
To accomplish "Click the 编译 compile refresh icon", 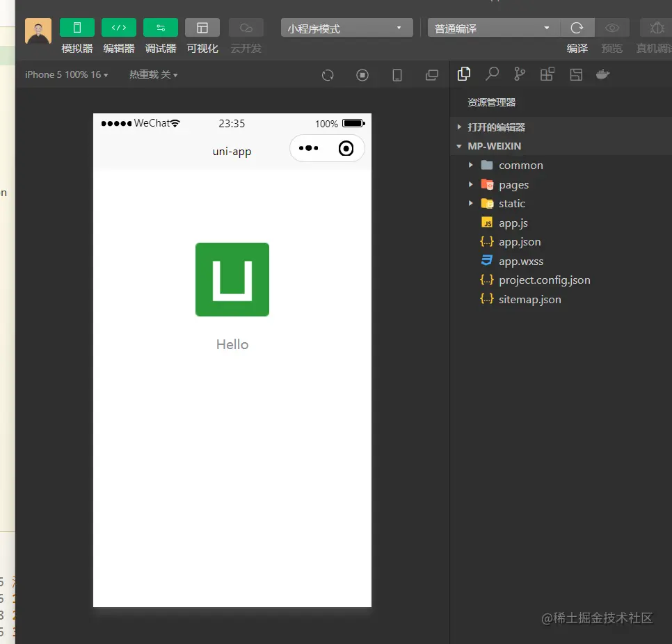I will click(x=577, y=28).
